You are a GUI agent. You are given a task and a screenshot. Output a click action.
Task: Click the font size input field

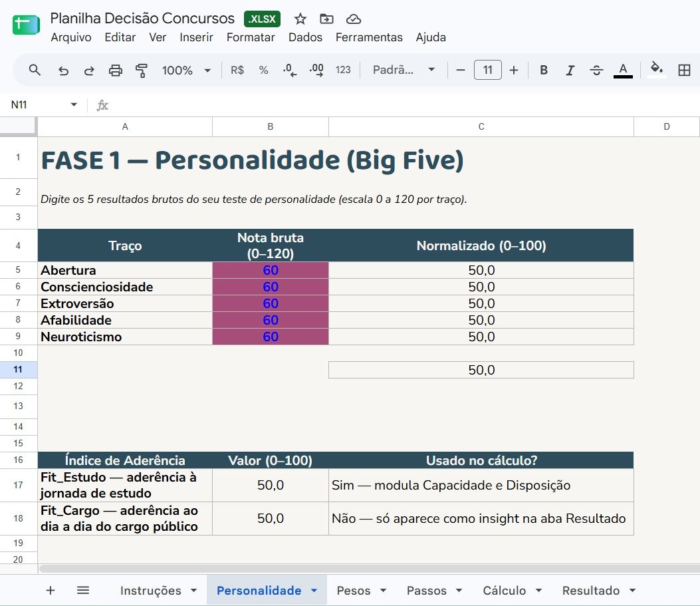[x=487, y=70]
